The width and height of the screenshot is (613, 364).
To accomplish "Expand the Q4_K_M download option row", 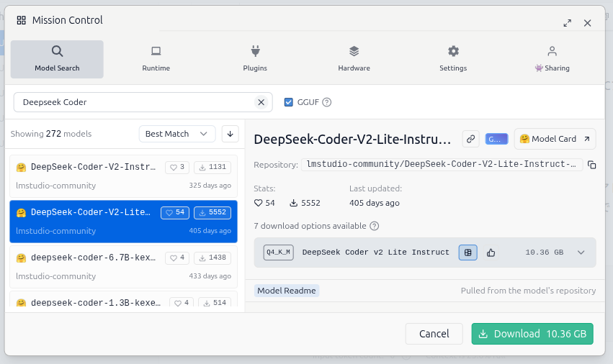I will pyautogui.click(x=581, y=252).
